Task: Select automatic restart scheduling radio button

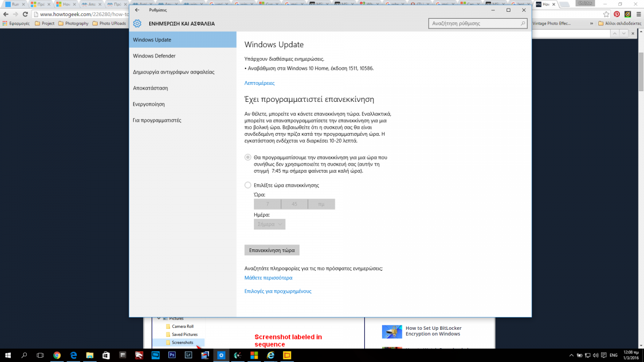Action: [247, 158]
